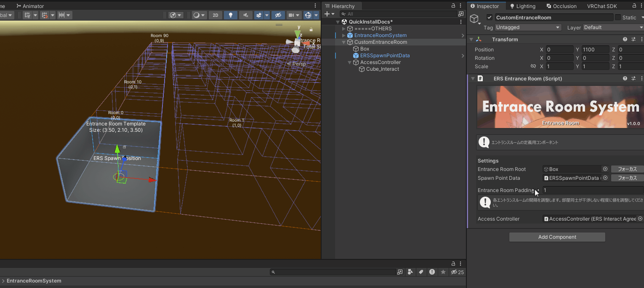
Task: Toggle 2D view mode in Scene toolbar
Action: pyautogui.click(x=216, y=15)
